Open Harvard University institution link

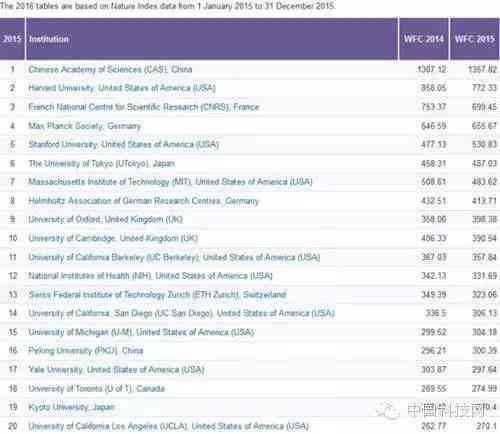122,88
